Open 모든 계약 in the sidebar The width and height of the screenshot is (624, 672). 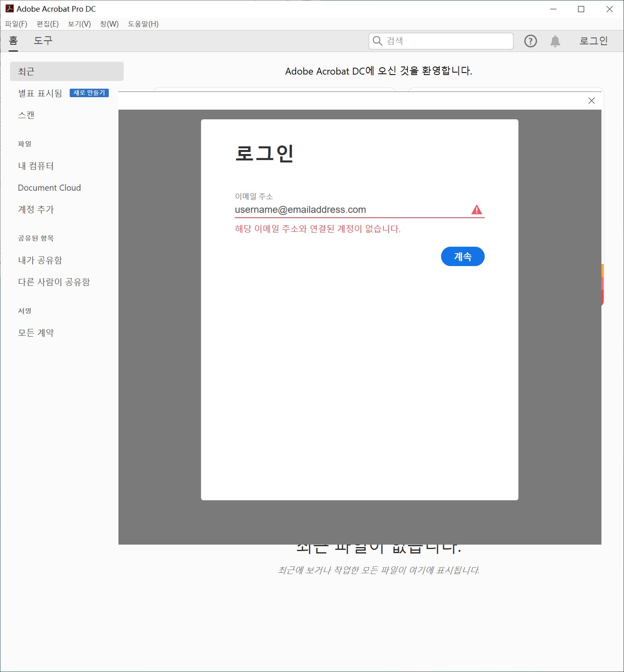36,333
